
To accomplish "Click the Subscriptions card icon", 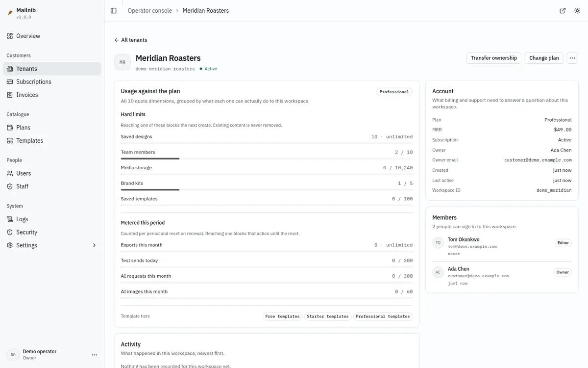I will (x=10, y=82).
